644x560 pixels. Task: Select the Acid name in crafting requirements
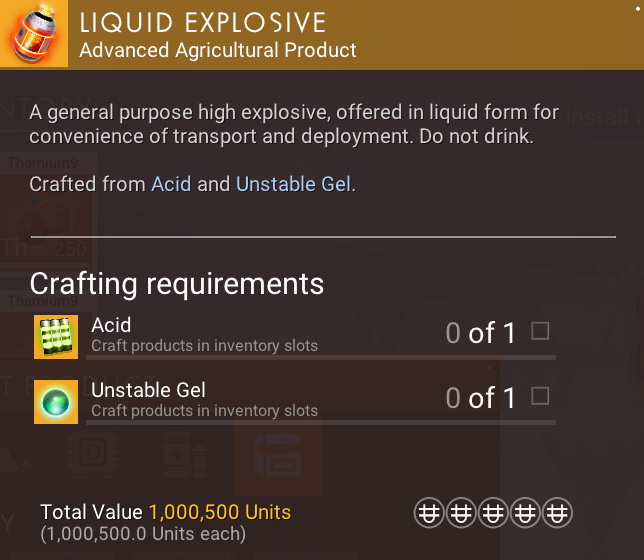pyautogui.click(x=111, y=325)
